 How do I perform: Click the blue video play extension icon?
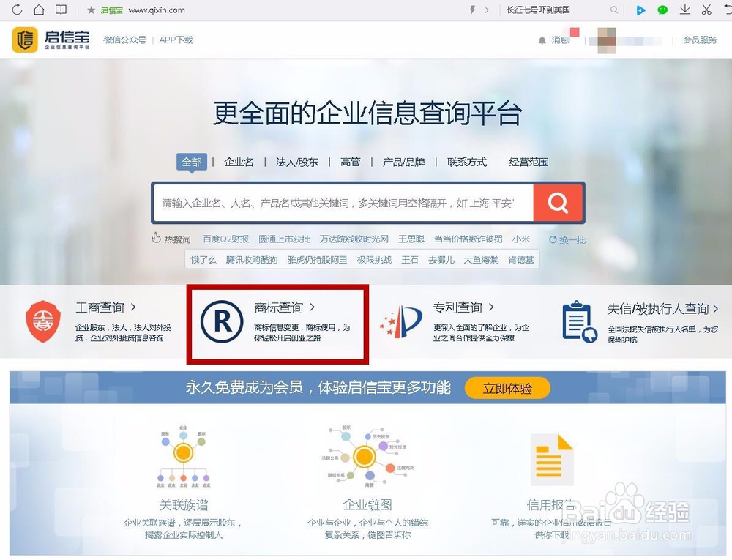641,10
